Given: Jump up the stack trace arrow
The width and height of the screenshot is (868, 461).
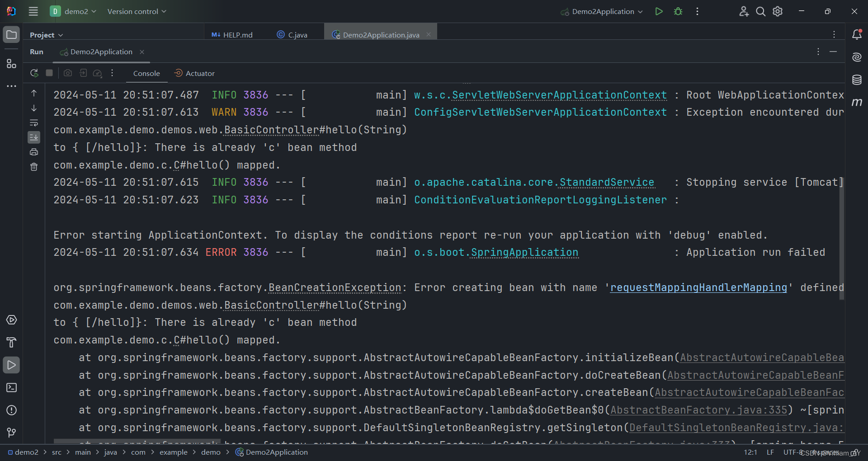Looking at the screenshot, I should [34, 93].
